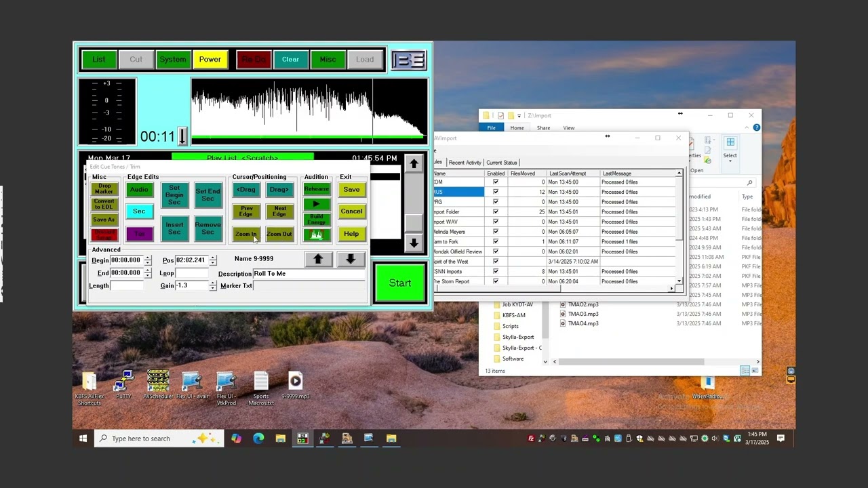Click the help question mark in File Explorer
The height and width of the screenshot is (488, 868).
756,127
